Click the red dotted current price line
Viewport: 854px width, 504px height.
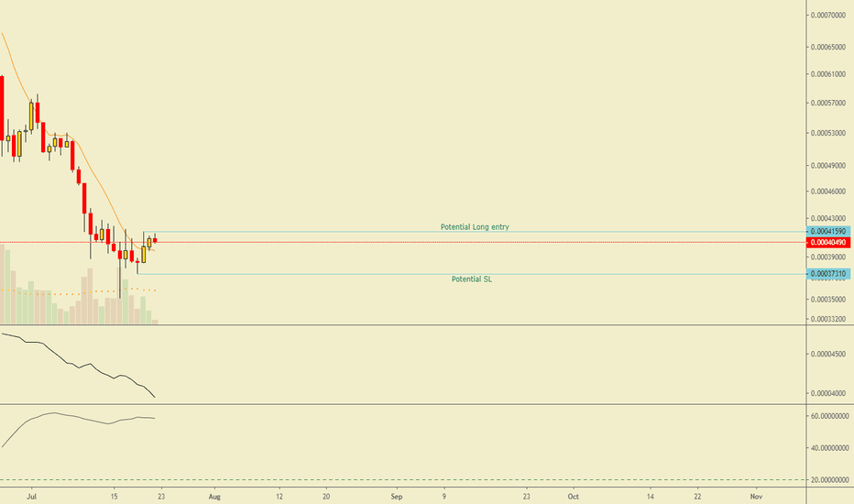[402, 242]
